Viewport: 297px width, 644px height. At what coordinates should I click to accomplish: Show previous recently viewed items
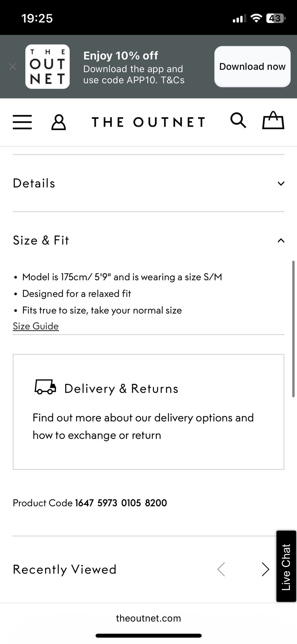click(x=221, y=569)
